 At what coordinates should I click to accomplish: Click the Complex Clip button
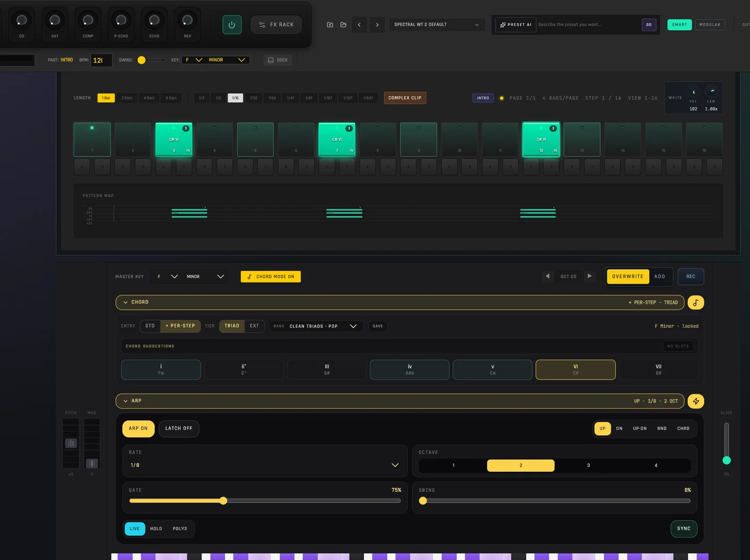coord(405,98)
